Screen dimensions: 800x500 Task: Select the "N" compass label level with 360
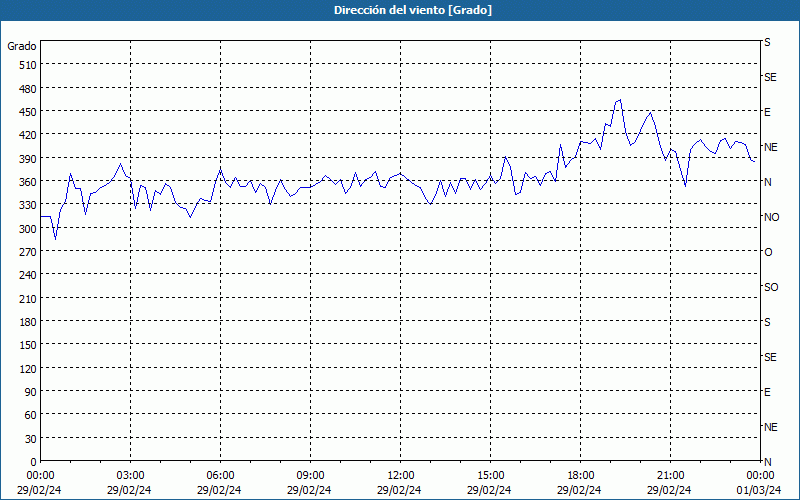[x=767, y=182]
